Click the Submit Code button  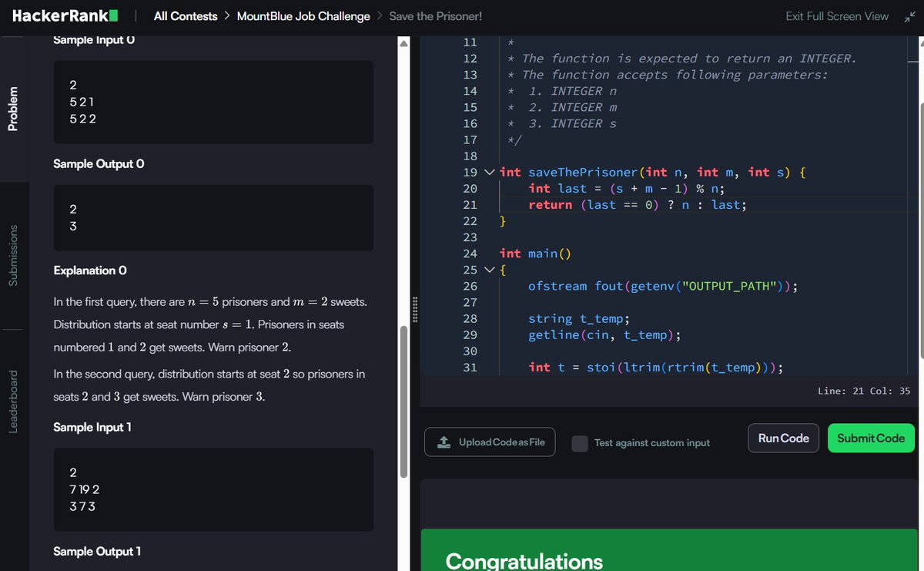871,438
